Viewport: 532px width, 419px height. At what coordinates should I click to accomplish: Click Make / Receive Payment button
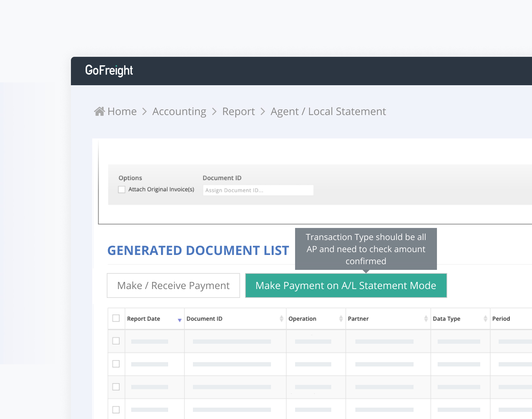tap(173, 285)
